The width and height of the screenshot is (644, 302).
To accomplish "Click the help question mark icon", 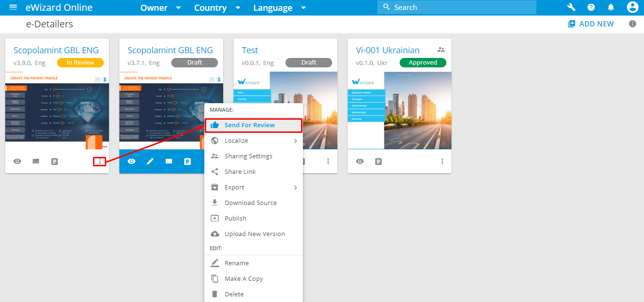I will pyautogui.click(x=591, y=8).
